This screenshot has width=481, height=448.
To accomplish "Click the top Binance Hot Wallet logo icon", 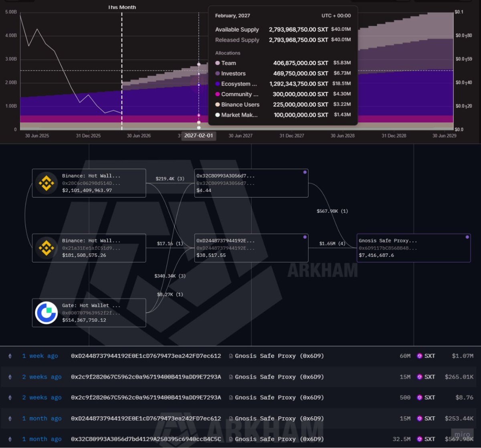I will (x=46, y=183).
